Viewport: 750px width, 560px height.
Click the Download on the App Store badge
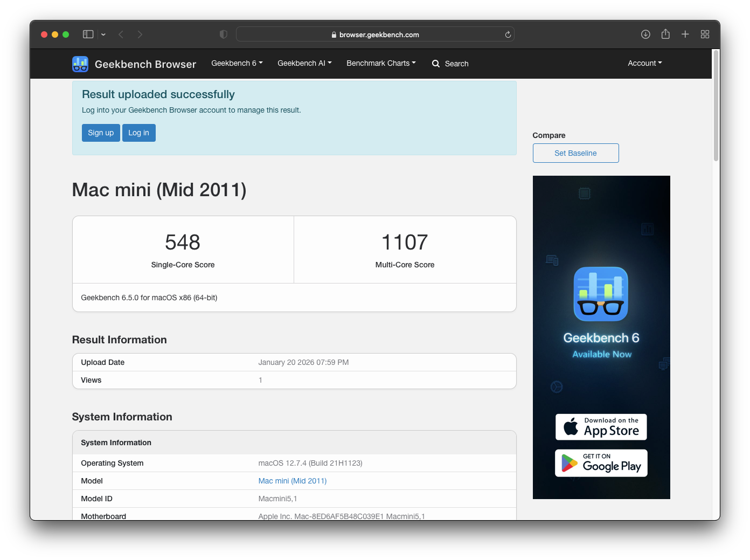click(601, 427)
